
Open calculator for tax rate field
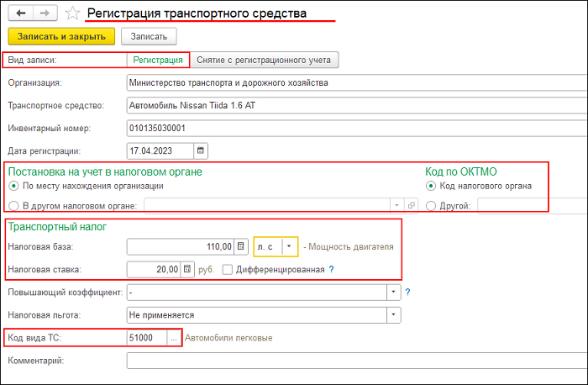[x=186, y=269]
